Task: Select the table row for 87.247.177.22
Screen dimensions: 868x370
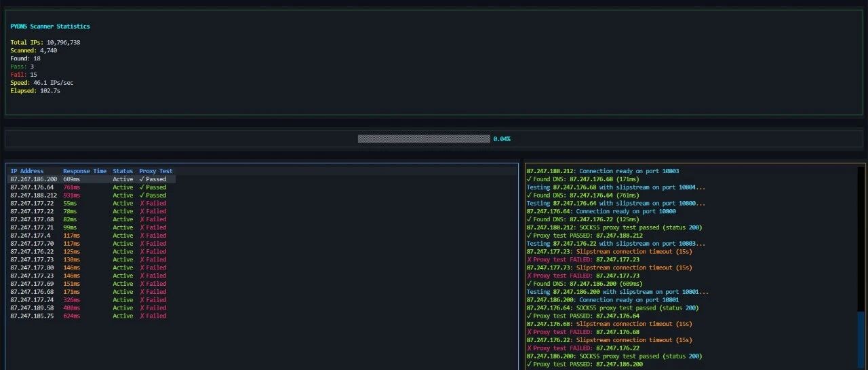Action: (92, 211)
